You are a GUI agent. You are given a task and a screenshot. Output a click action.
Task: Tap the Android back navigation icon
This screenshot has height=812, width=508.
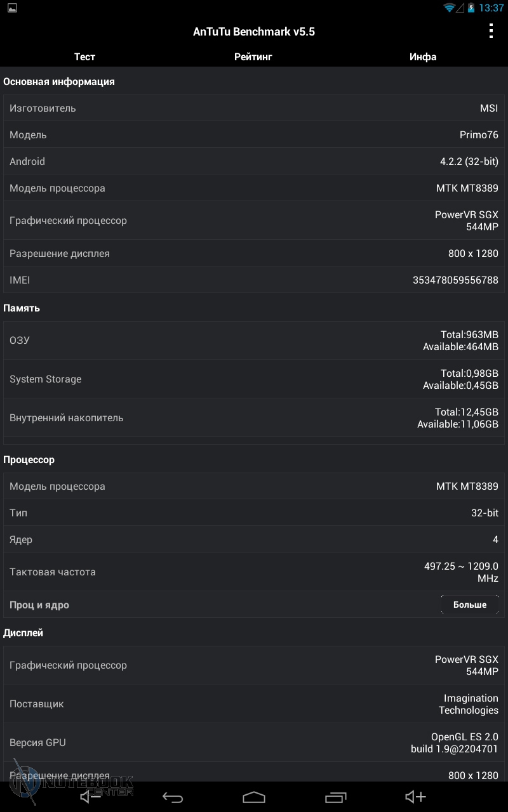(x=172, y=797)
